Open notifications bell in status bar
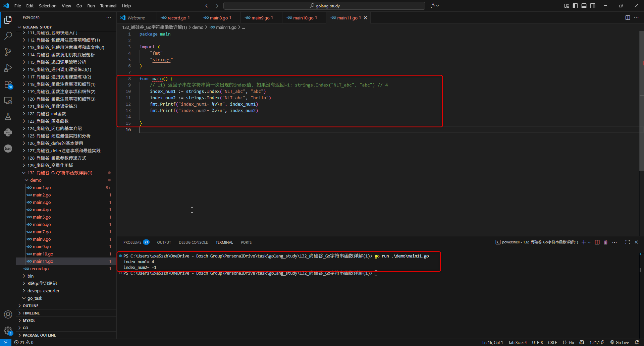644x346 pixels. coord(637,342)
